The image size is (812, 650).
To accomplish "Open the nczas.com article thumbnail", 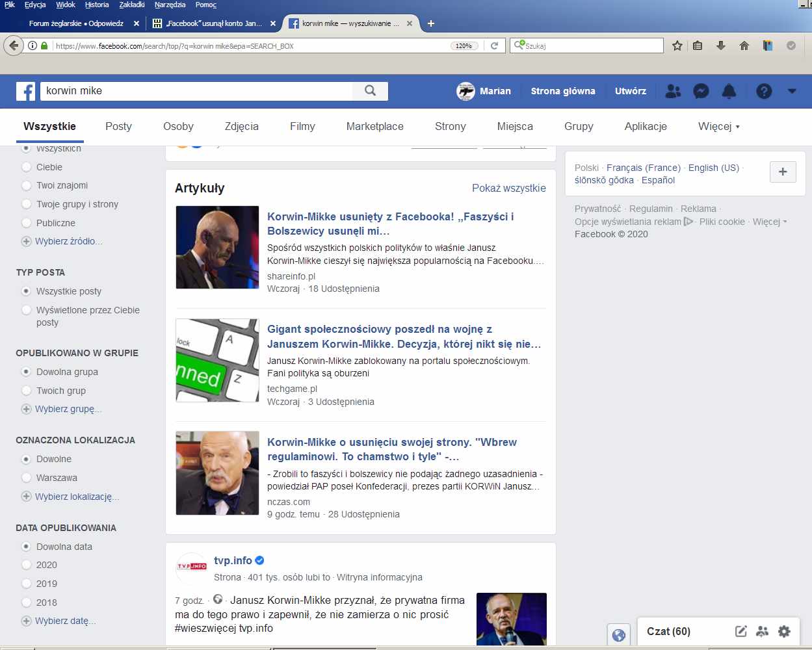I will [x=218, y=473].
